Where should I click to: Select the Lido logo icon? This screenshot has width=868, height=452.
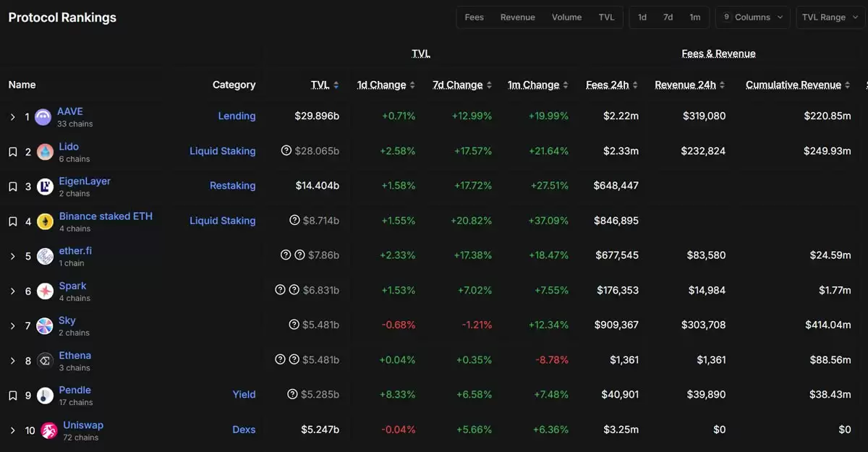45,151
